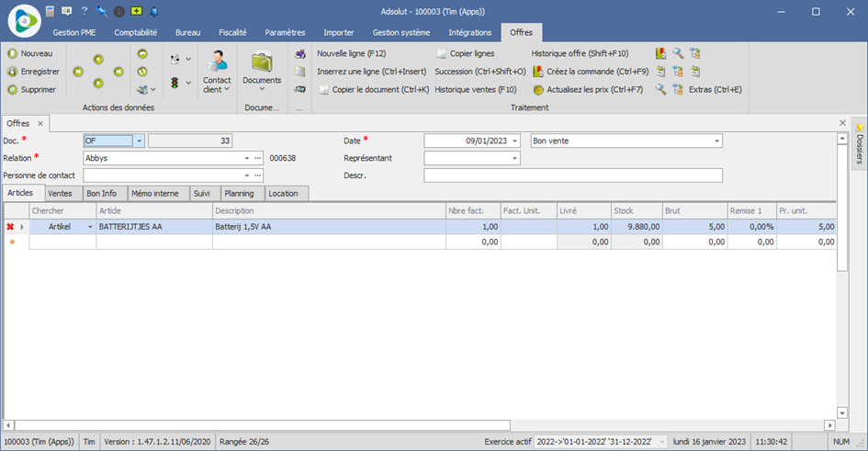Screen dimensions: 868x451
Task: Click the Actualisez les prix round icon
Action: [x=538, y=90]
